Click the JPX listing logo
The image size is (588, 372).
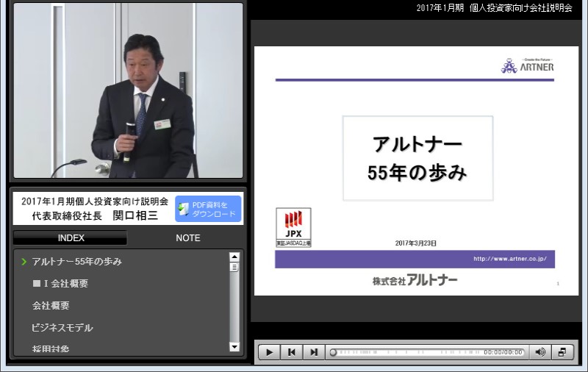(293, 227)
